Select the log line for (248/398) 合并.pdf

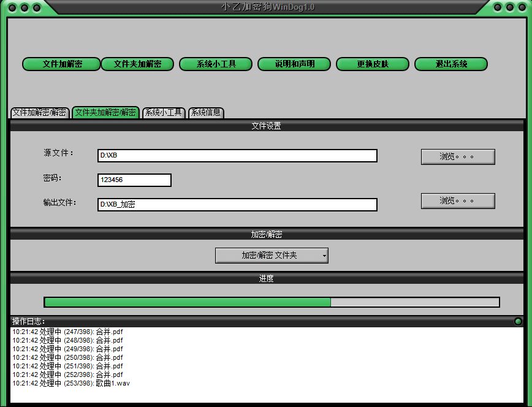tap(67, 340)
